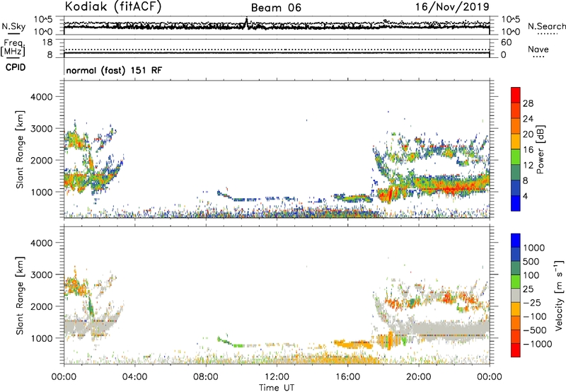Click the gray segment of the Velocity color bar
566x392 pixels.
coord(516,296)
